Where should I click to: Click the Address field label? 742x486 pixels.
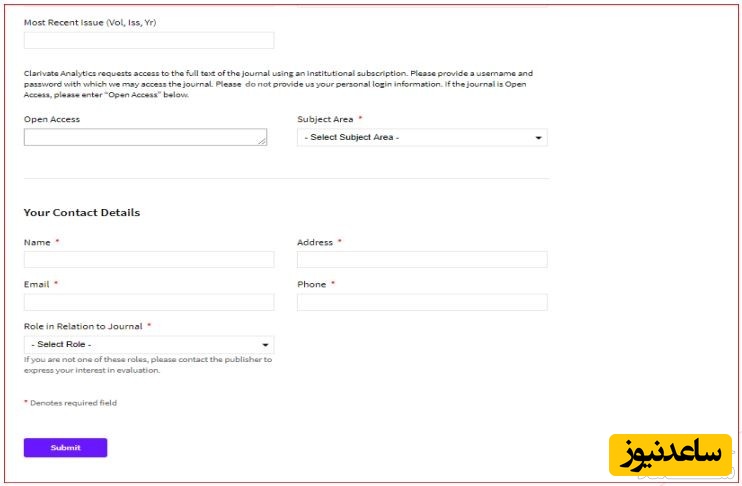[314, 242]
